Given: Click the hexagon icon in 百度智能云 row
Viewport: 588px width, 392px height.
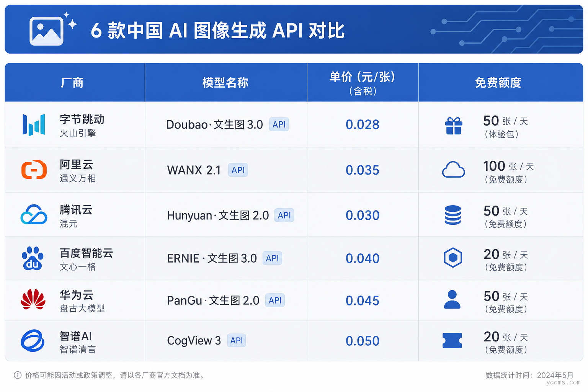Looking at the screenshot, I should point(453,258).
